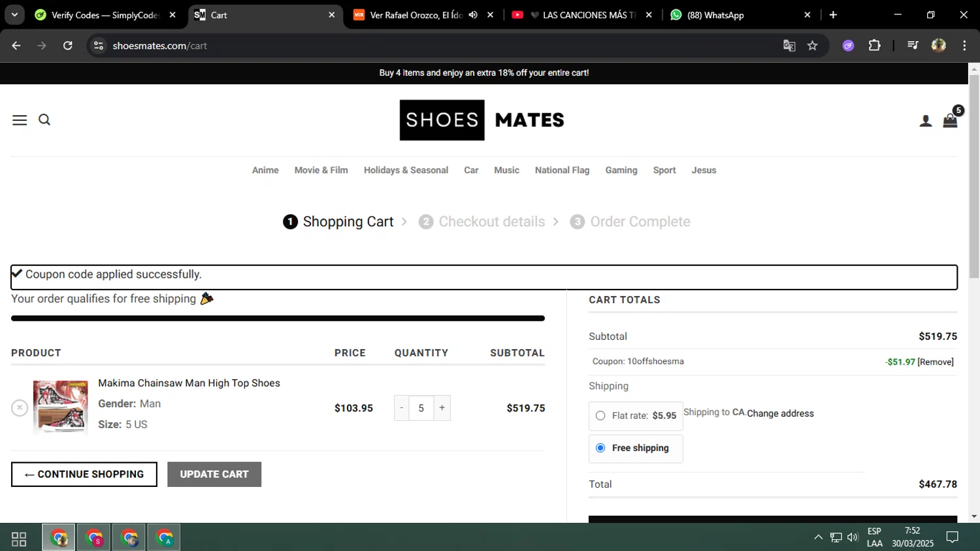Switch to the Verify Codes SimplyCodes tab
Screen dimensions: 980x551
[x=106, y=15]
